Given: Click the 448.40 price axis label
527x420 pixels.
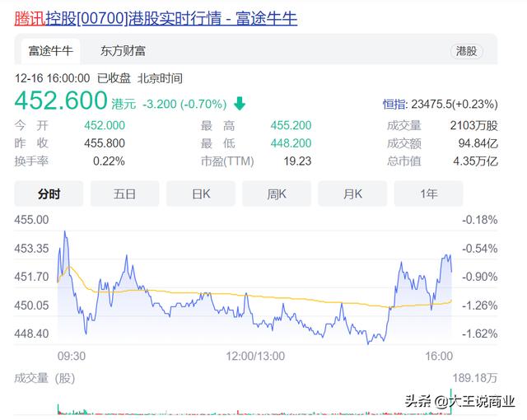Looking at the screenshot, I should (x=31, y=334).
